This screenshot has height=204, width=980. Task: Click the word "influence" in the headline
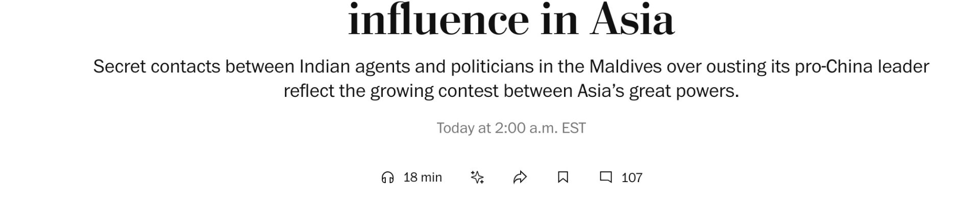click(438, 19)
